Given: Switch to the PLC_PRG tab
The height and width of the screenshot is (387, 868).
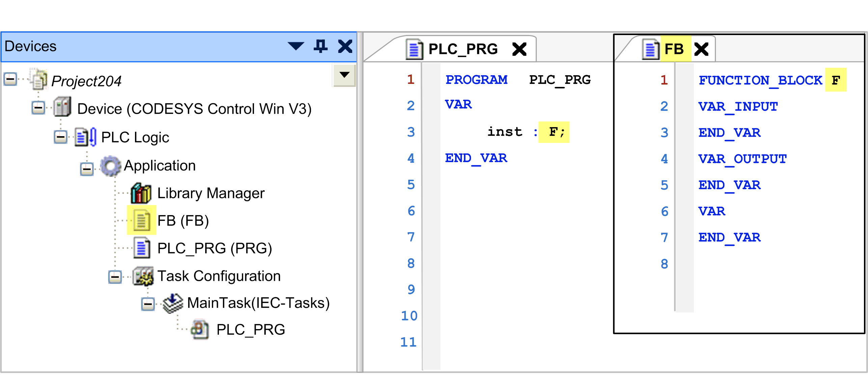Looking at the screenshot, I should point(463,49).
